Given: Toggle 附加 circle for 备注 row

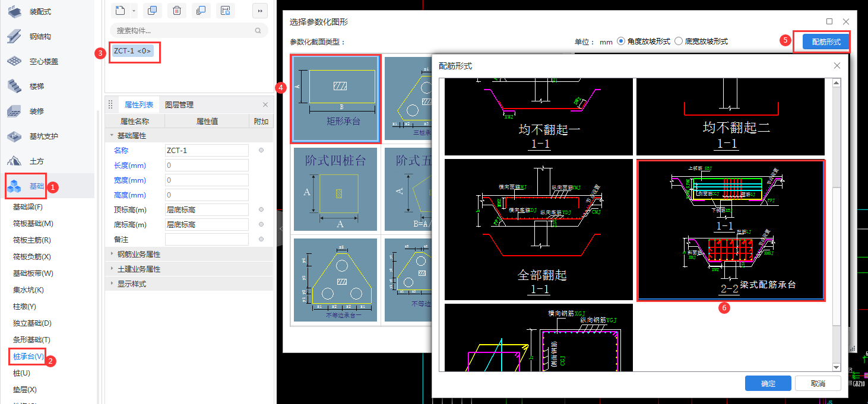Looking at the screenshot, I should (x=261, y=240).
